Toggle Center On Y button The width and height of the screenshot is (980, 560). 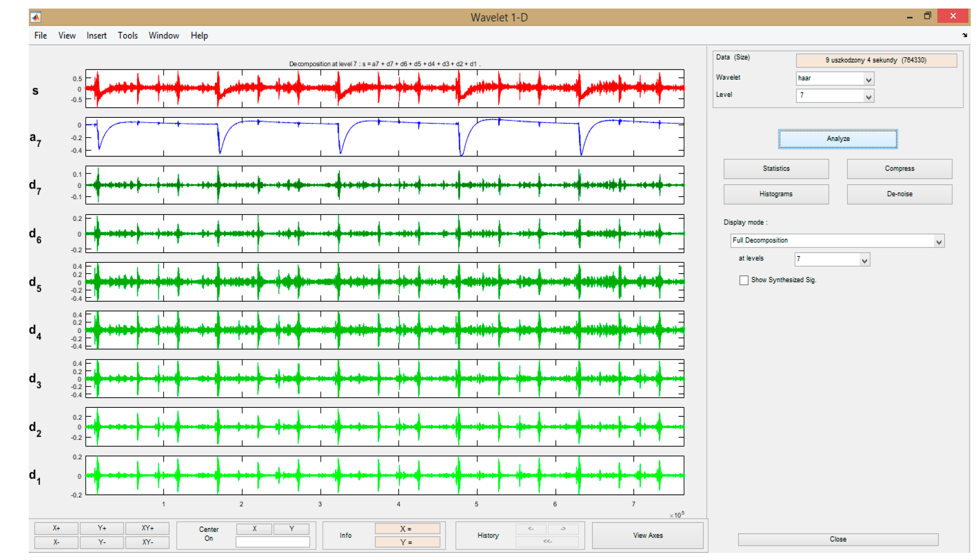click(291, 529)
